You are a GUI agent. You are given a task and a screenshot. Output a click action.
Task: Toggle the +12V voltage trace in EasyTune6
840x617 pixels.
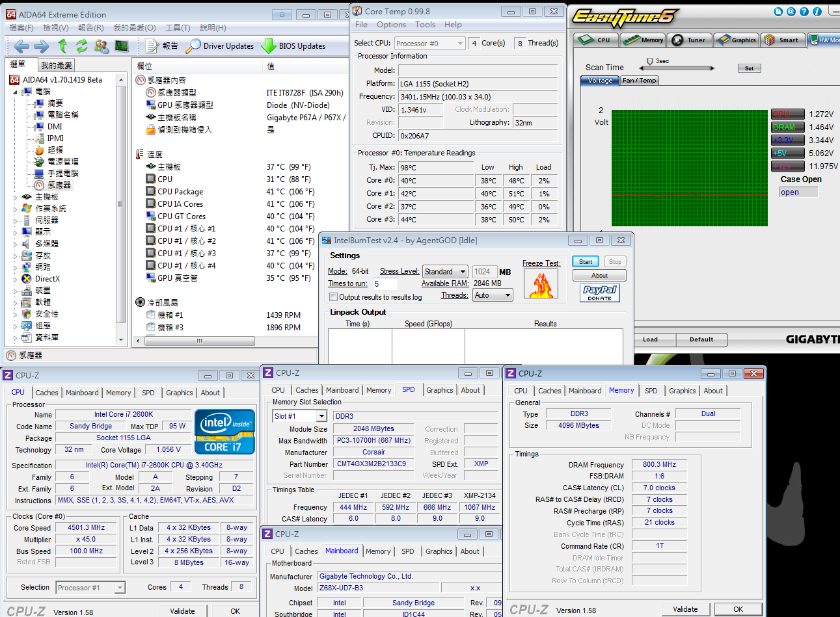788,166
